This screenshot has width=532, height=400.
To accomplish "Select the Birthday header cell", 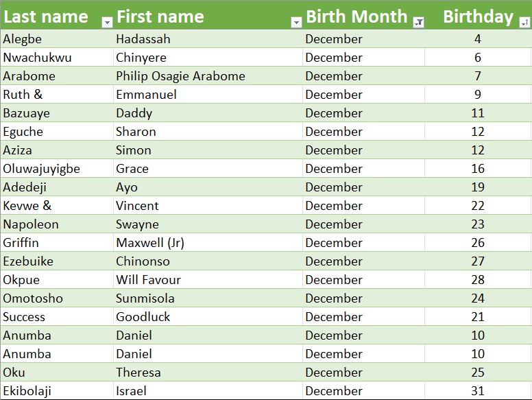I will click(x=478, y=16).
